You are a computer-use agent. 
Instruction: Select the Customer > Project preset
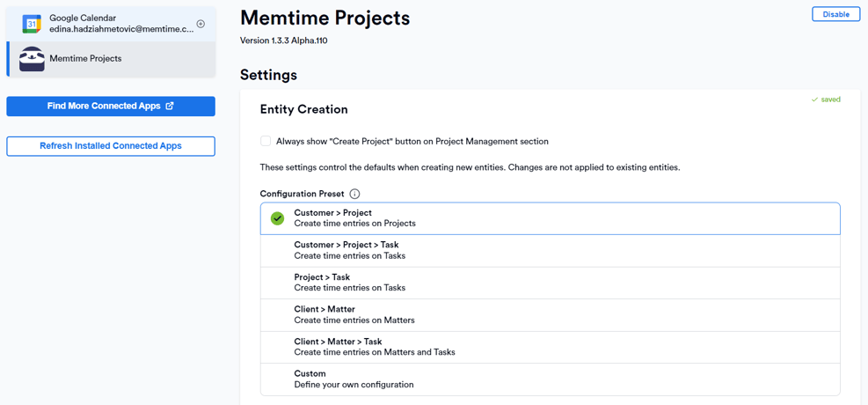coord(551,218)
